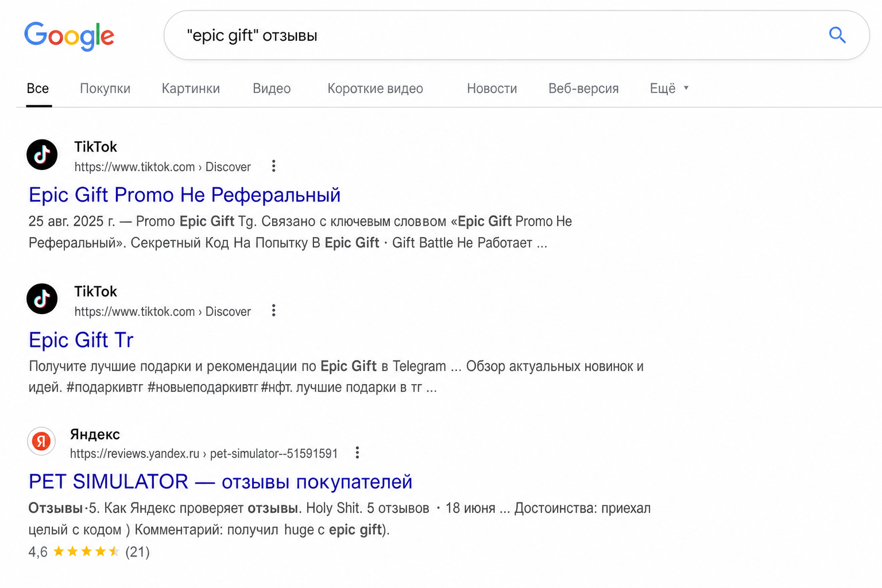This screenshot has height=588, width=882.
Task: Open three-dot menu of second TikTok result
Action: pos(273,311)
